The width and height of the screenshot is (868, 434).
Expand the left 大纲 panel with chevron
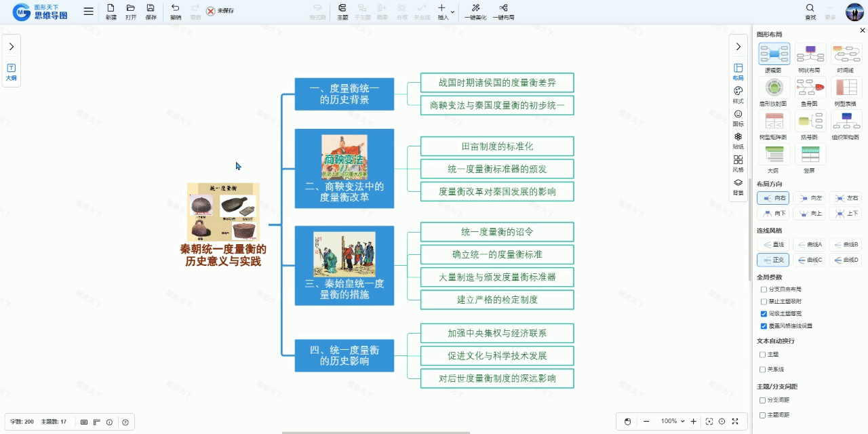[x=12, y=47]
